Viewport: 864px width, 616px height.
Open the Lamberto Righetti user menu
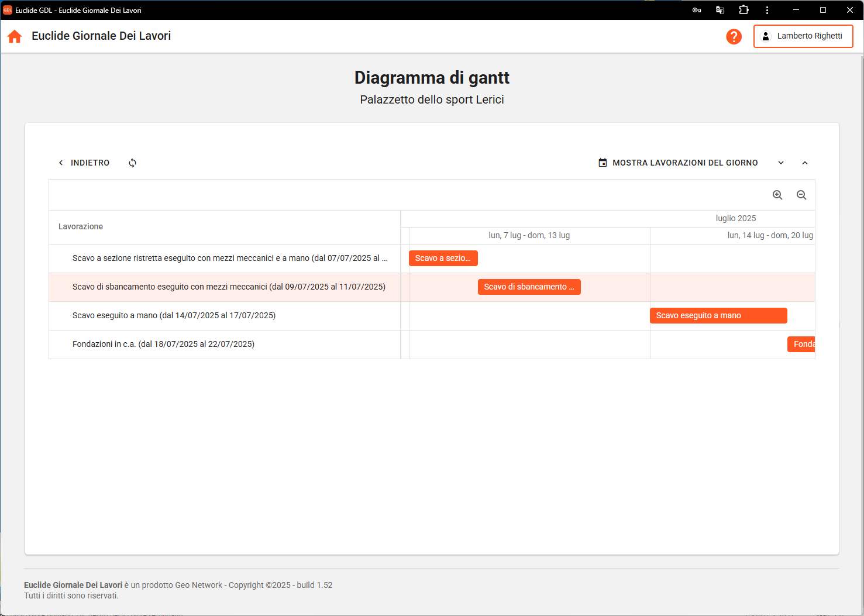803,36
